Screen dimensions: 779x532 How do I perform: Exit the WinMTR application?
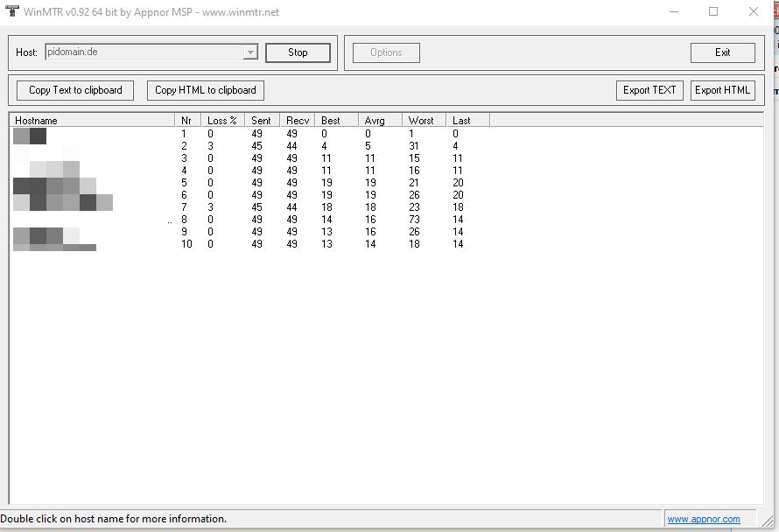[722, 52]
